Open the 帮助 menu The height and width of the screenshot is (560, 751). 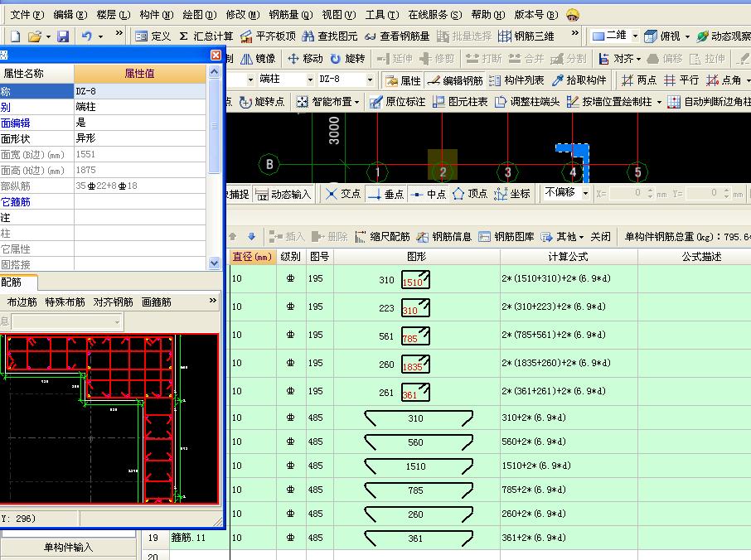pyautogui.click(x=488, y=15)
